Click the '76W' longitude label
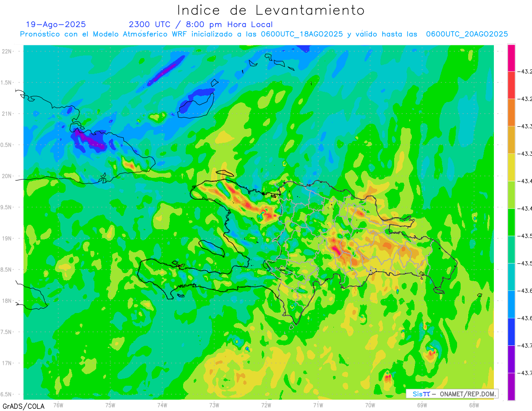This screenshot has height=411, width=532. point(58,405)
